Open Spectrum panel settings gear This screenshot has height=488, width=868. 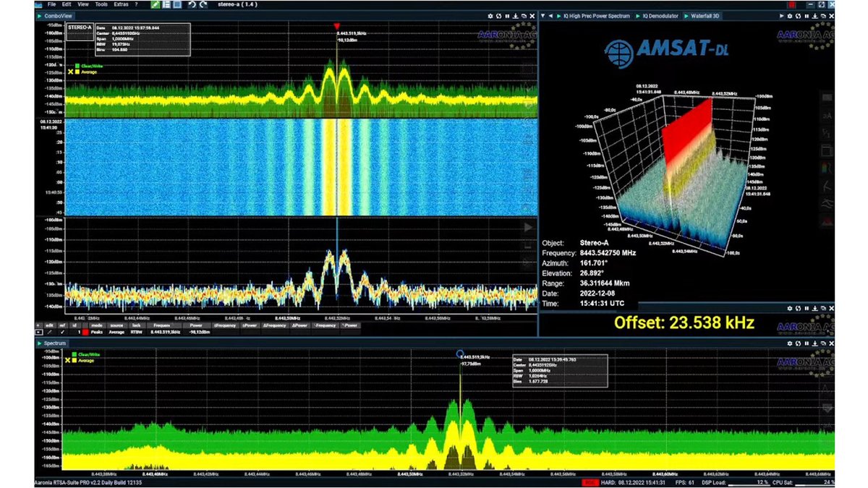click(790, 344)
